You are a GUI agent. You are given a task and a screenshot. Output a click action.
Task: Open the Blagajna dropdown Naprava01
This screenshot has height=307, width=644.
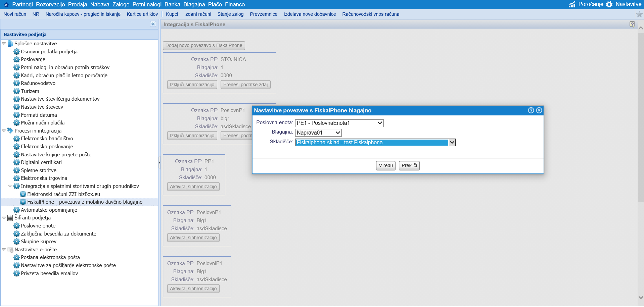coord(318,133)
